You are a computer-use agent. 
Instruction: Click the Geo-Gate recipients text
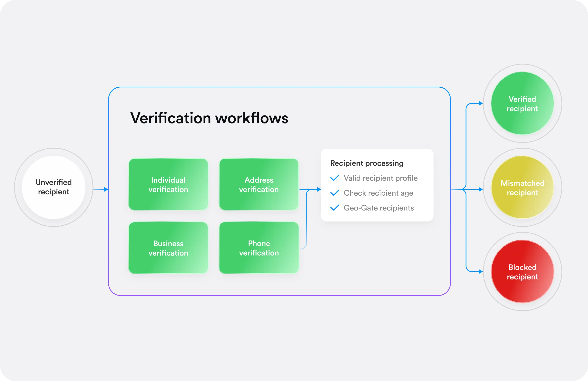(378, 208)
